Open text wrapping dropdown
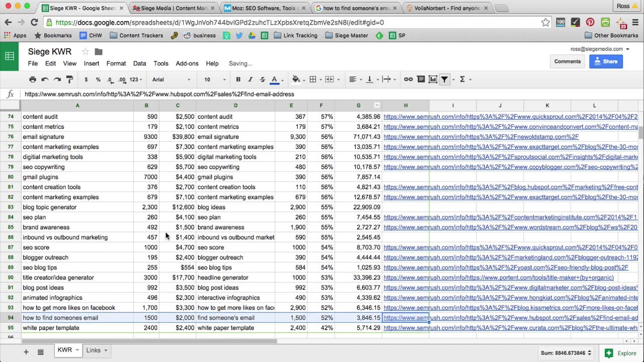 [388, 79]
